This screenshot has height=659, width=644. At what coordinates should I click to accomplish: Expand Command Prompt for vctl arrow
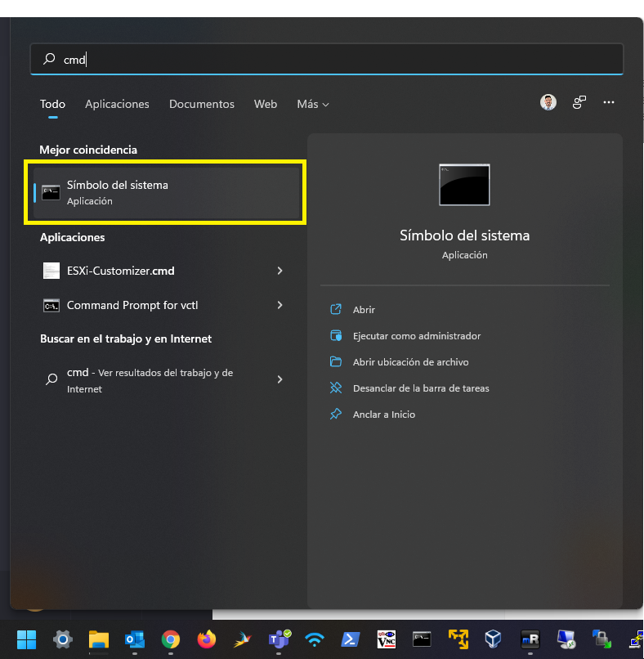click(280, 305)
